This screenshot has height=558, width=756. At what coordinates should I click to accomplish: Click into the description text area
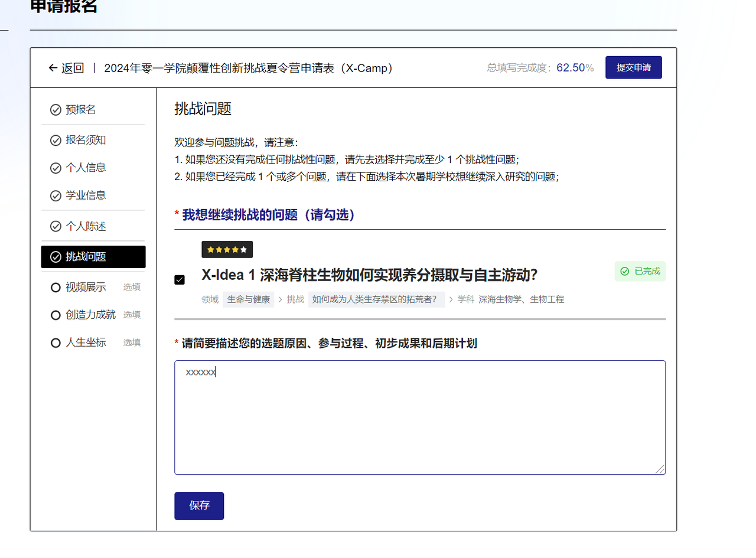[420, 417]
